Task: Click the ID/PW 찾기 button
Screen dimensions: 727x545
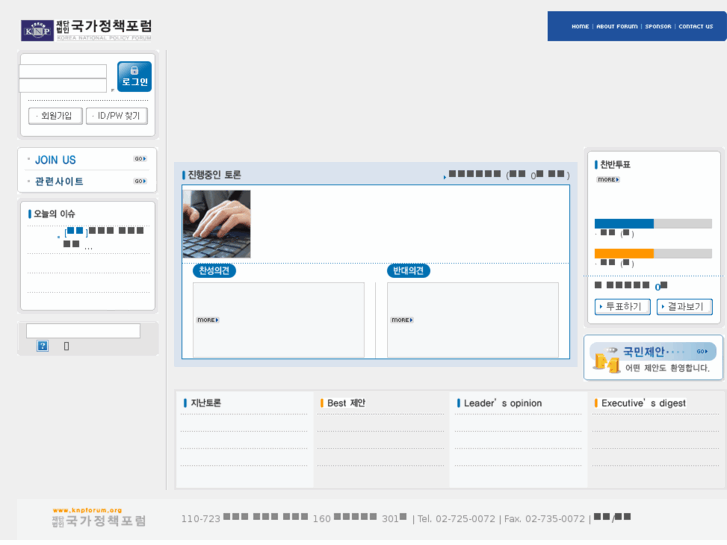Action: point(117,116)
